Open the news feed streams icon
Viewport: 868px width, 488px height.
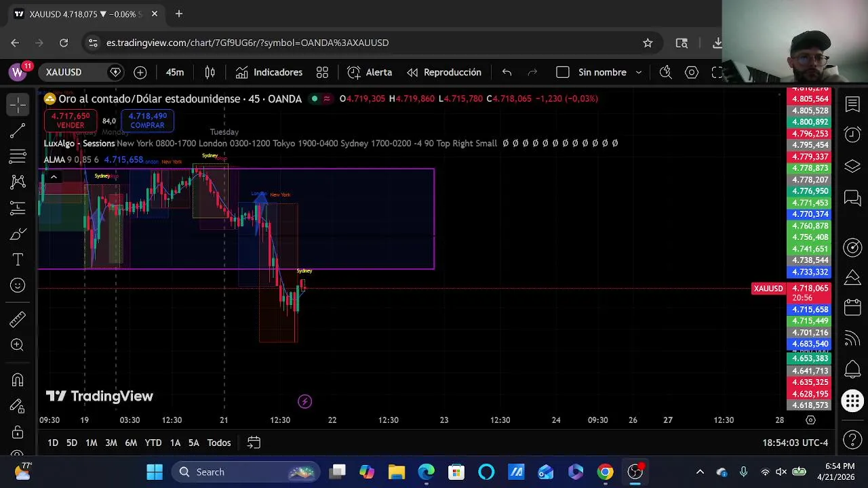852,339
